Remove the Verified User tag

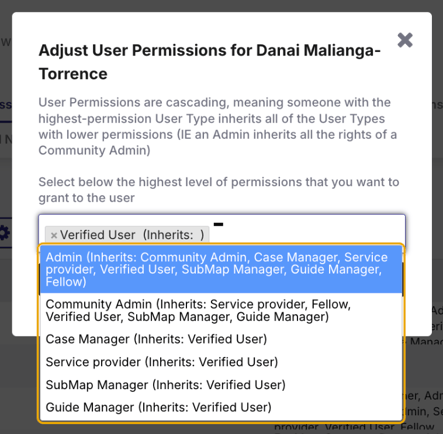(x=54, y=235)
